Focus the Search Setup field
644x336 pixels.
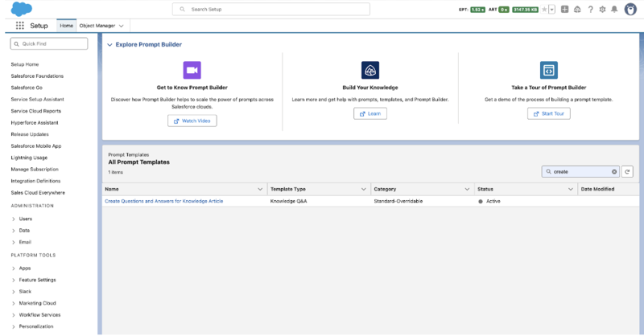271,9
